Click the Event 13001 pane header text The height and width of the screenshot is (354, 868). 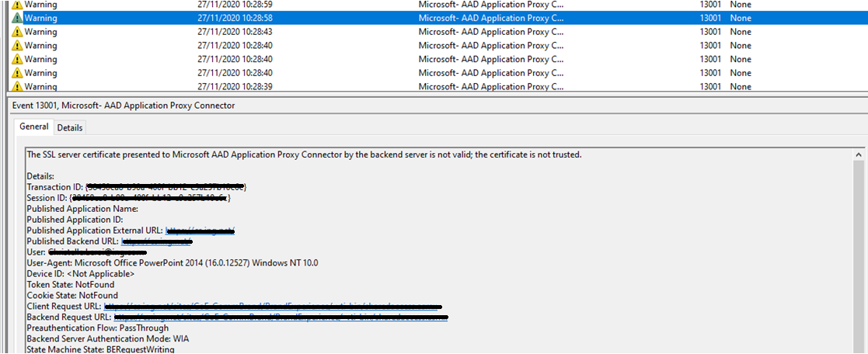tap(124, 105)
